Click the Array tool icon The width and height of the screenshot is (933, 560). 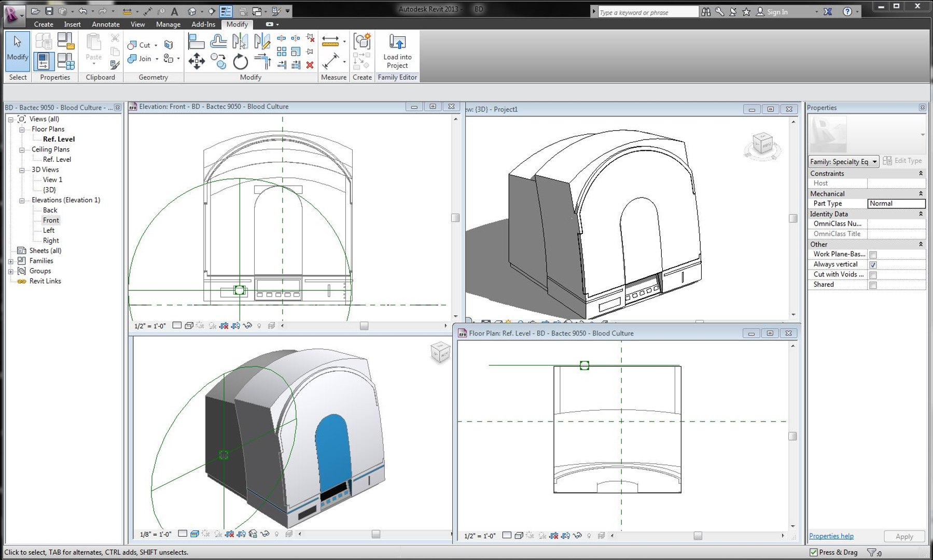[282, 51]
